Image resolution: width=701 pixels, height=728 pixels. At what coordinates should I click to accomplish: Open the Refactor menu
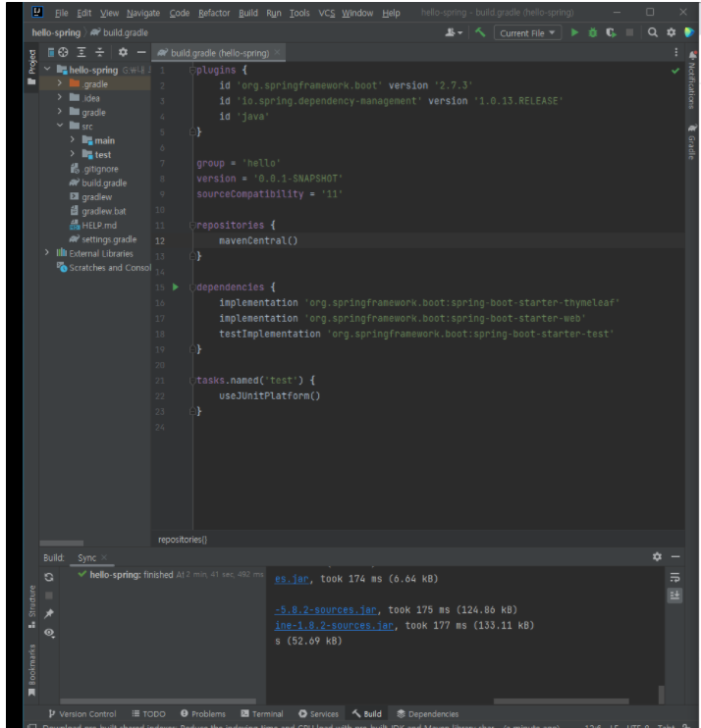214,13
